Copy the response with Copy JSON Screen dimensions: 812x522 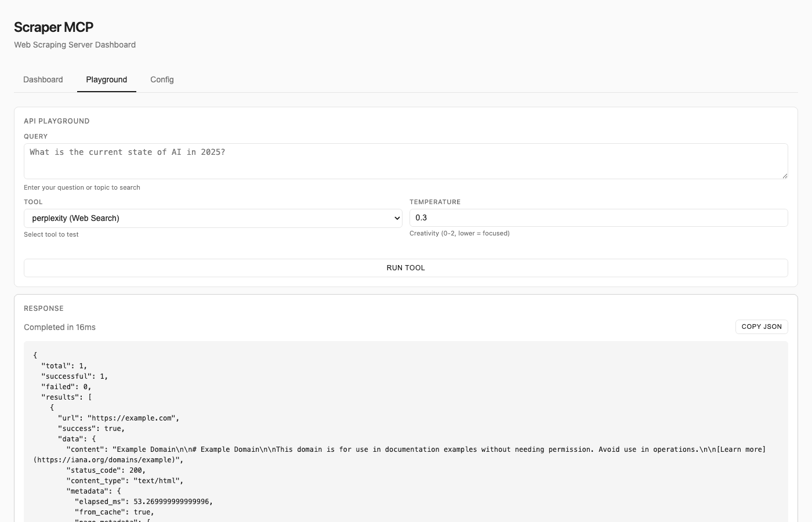761,327
